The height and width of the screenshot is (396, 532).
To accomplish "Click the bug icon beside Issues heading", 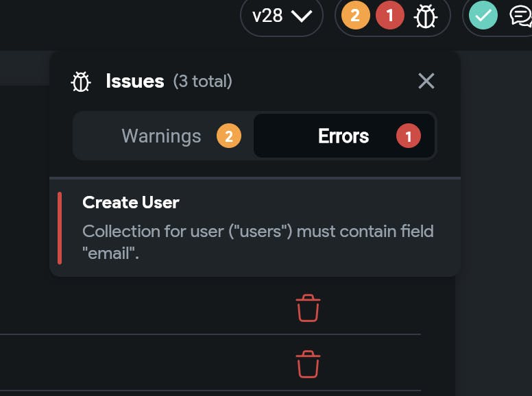I will click(81, 82).
